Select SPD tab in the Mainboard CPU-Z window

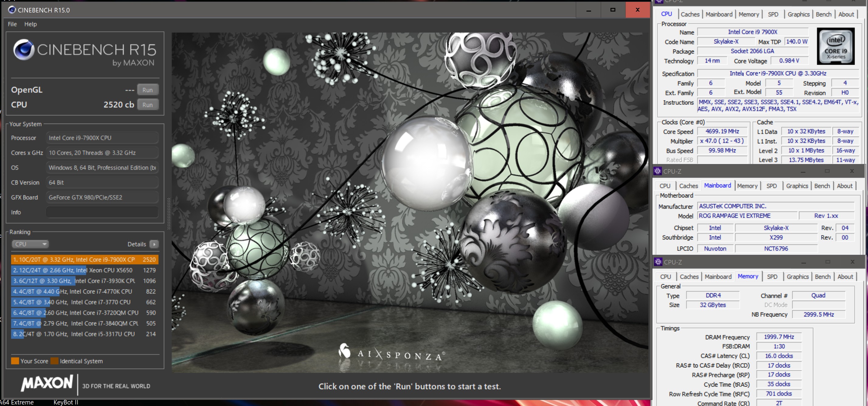coord(772,186)
